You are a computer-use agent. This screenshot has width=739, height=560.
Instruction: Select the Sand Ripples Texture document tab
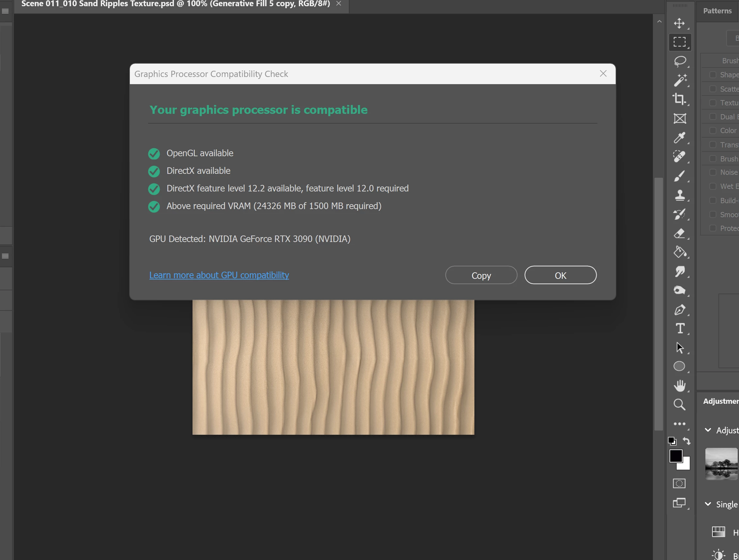coord(176,4)
